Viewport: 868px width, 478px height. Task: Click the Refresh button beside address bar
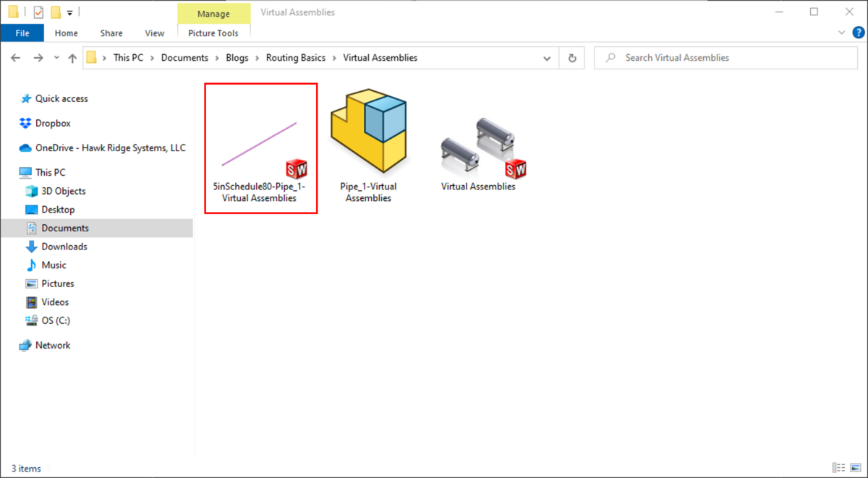point(571,57)
